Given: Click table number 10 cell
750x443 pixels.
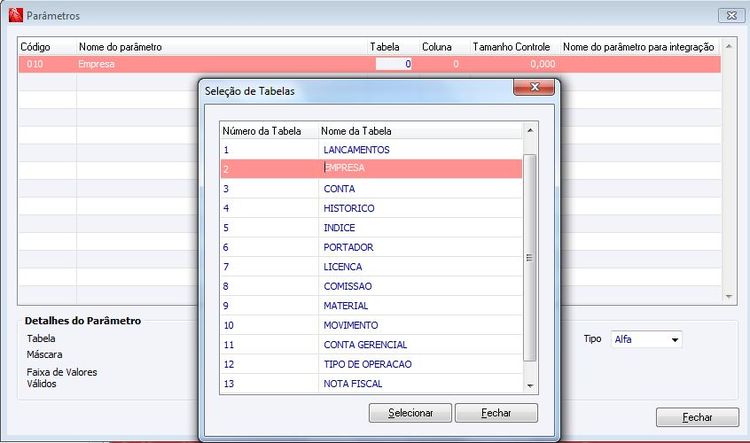Looking at the screenshot, I should tap(269, 325).
